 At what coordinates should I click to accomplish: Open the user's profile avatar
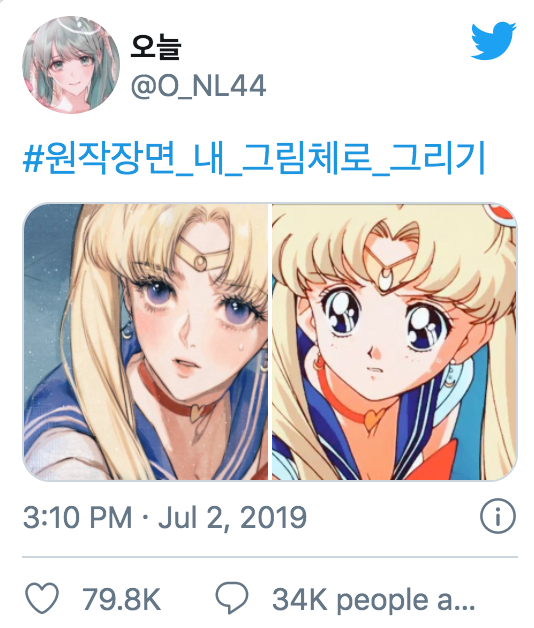pyautogui.click(x=71, y=64)
